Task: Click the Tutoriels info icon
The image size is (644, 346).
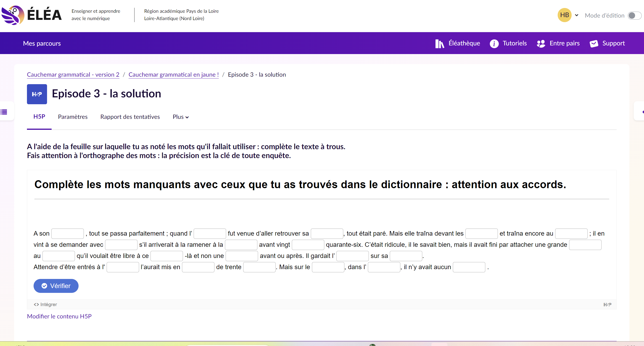Action: [494, 44]
